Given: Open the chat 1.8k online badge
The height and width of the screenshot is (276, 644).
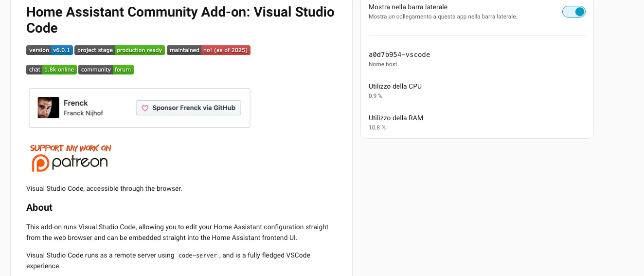Looking at the screenshot, I should [x=52, y=70].
